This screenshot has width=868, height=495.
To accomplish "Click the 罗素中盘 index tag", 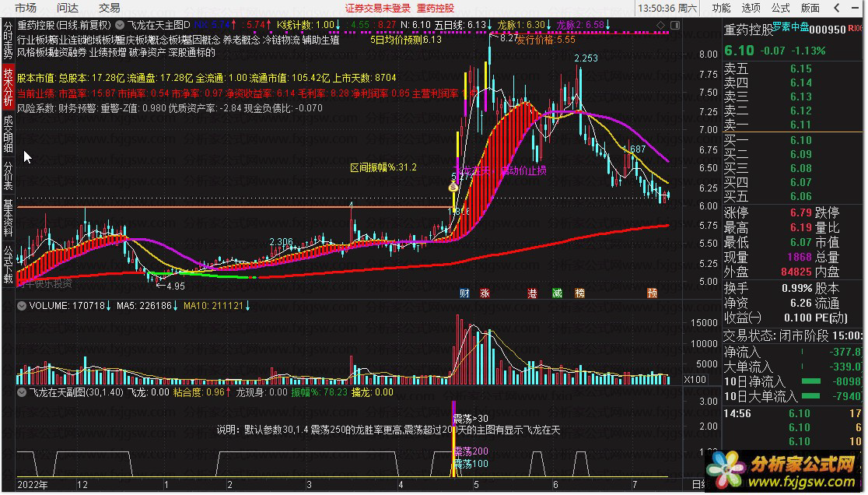I will point(790,26).
